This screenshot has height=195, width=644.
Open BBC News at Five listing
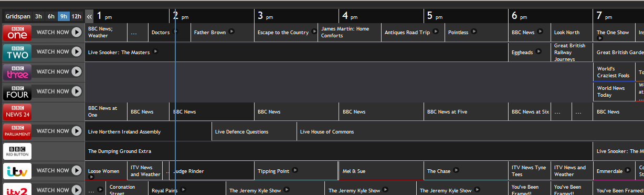466,111
